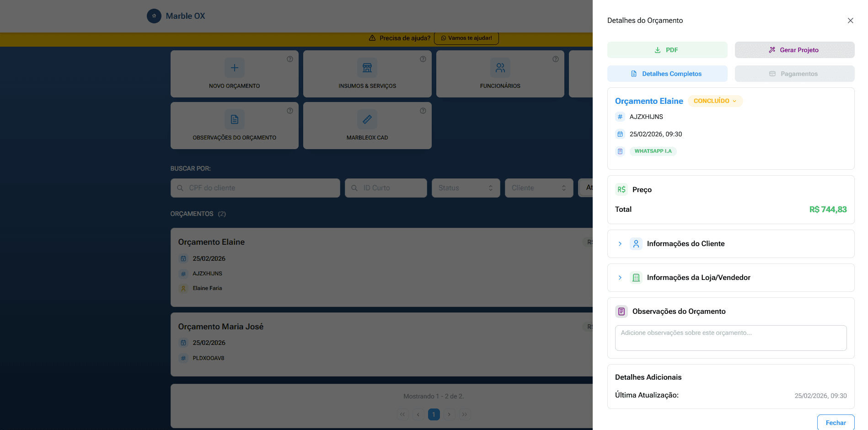Click the Novo Orçamento plus icon
The width and height of the screenshot is (868, 430).
pos(234,68)
